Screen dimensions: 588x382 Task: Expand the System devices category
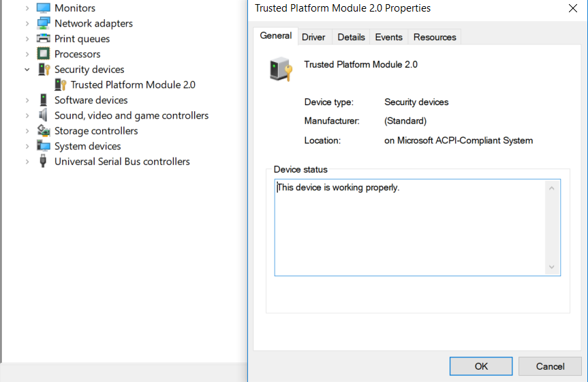[x=27, y=146]
